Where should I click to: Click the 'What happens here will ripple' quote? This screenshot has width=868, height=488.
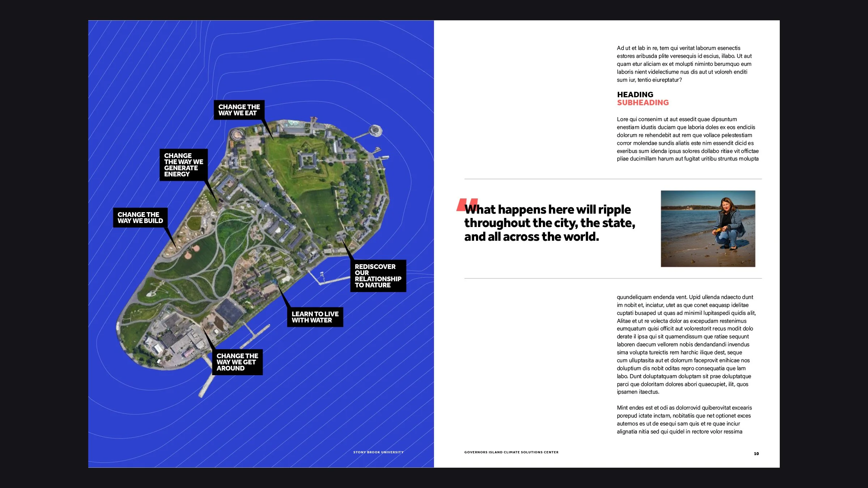coord(549,223)
